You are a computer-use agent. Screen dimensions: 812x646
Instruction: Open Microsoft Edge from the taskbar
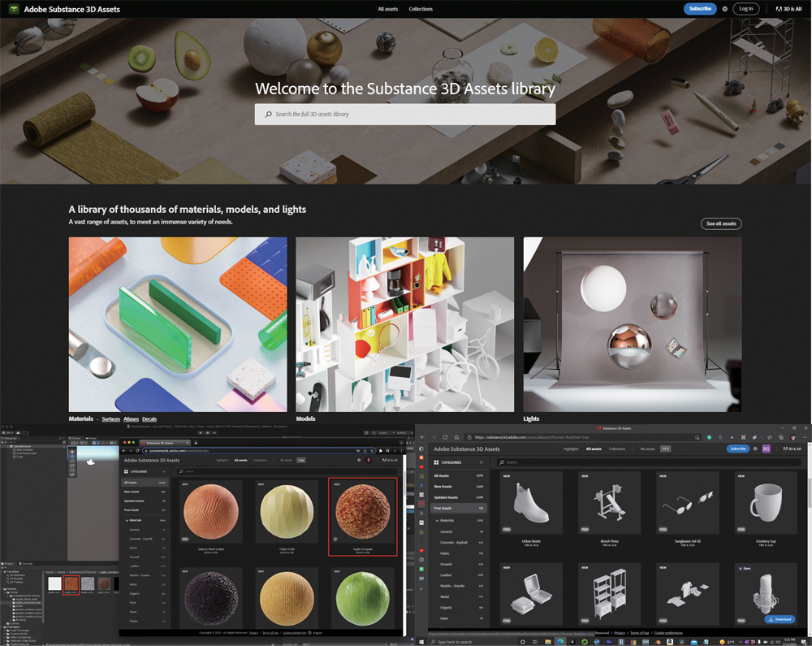point(560,642)
